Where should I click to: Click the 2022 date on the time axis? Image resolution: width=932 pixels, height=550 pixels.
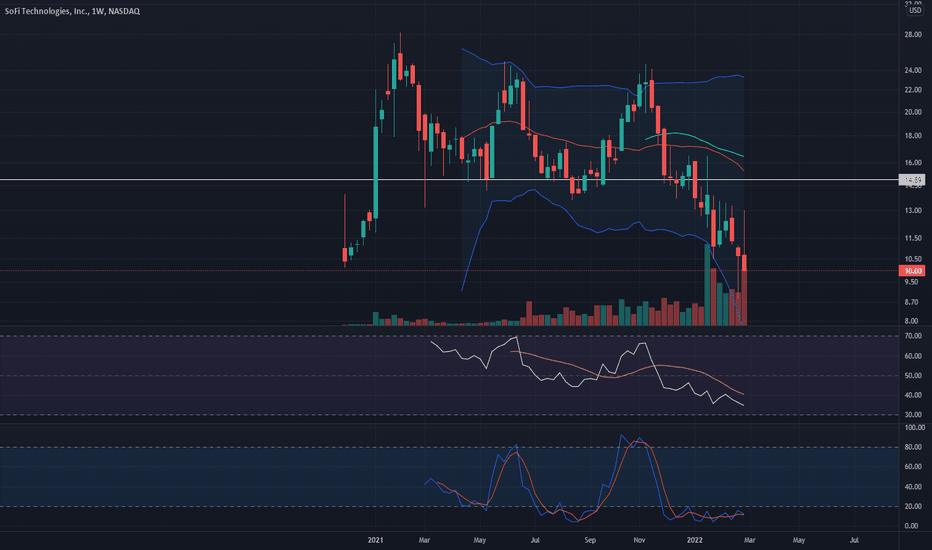(x=694, y=540)
